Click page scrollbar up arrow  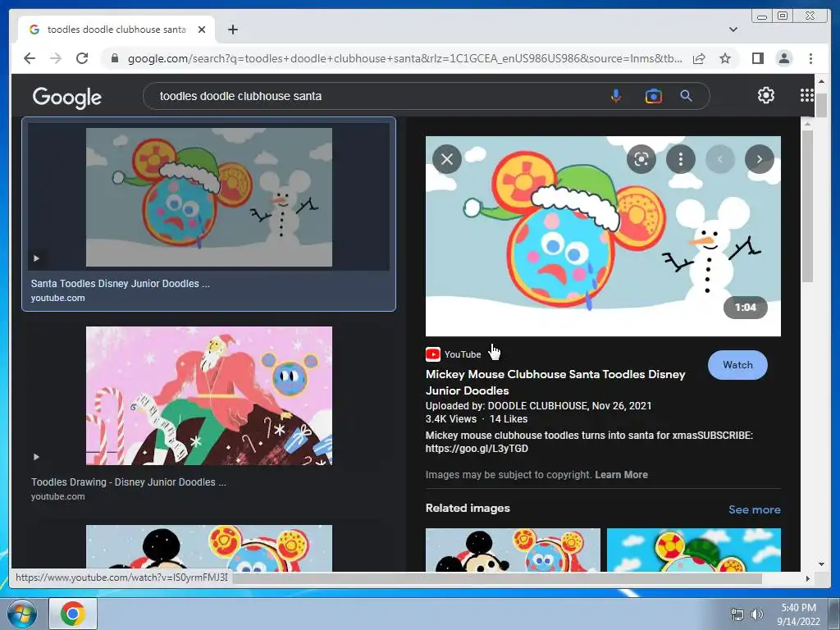[821, 81]
